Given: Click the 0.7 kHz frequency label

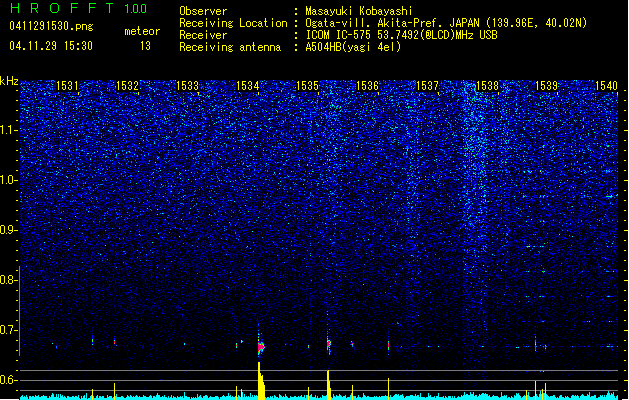Looking at the screenshot, I should click(x=8, y=330).
